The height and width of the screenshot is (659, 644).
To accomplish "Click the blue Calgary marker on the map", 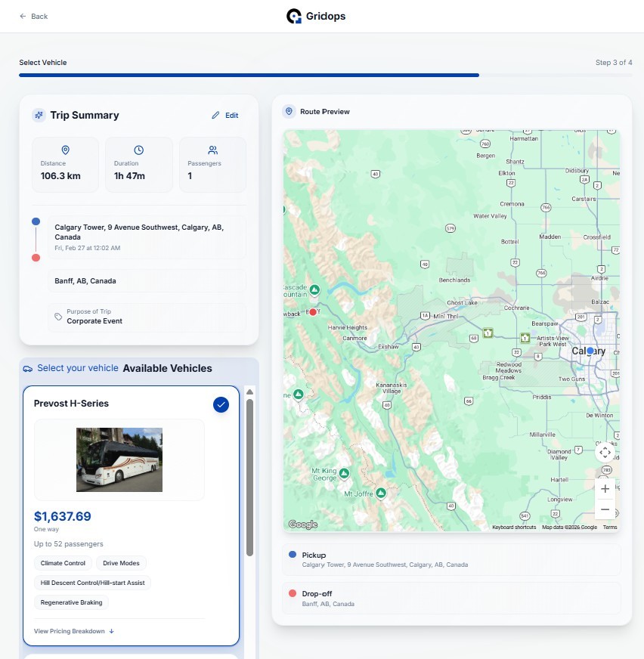I will [x=590, y=351].
